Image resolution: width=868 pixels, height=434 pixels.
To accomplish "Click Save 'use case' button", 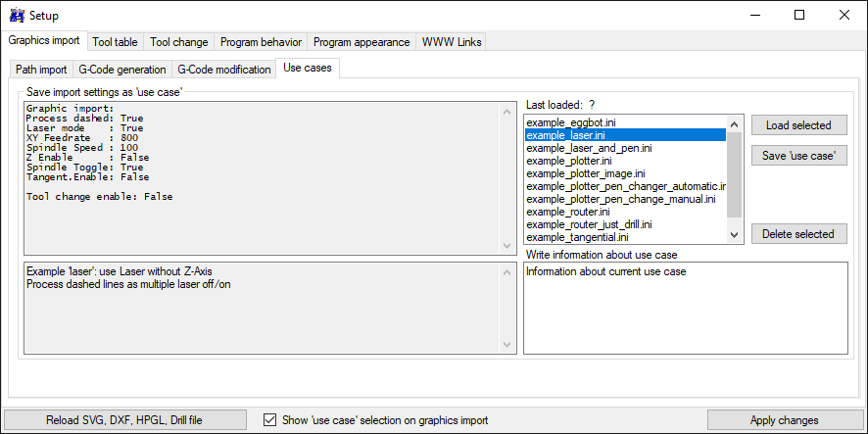I will [x=799, y=156].
